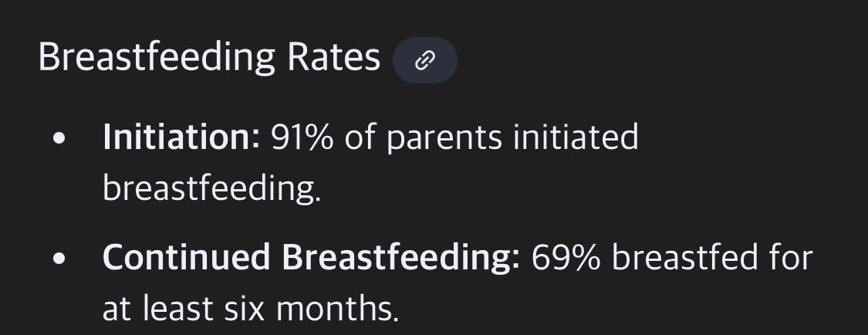Image resolution: width=868 pixels, height=335 pixels.
Task: Click "breastfeeding." ending the first bullet
Action: pyautogui.click(x=211, y=188)
